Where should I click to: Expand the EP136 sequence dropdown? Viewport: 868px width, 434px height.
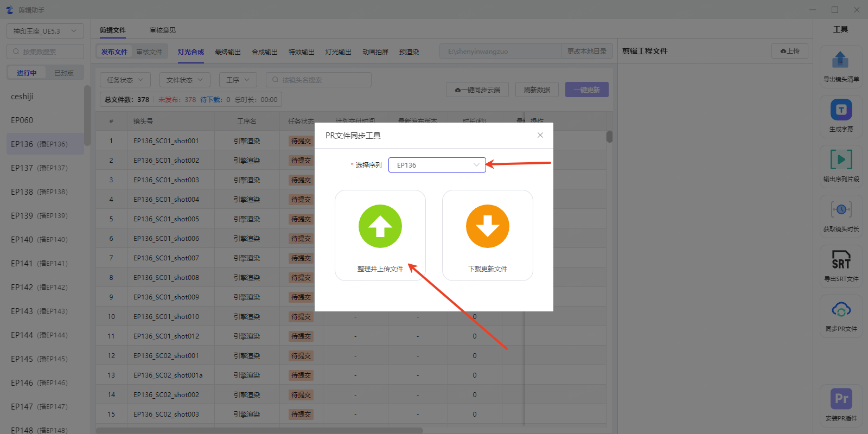[x=437, y=165]
